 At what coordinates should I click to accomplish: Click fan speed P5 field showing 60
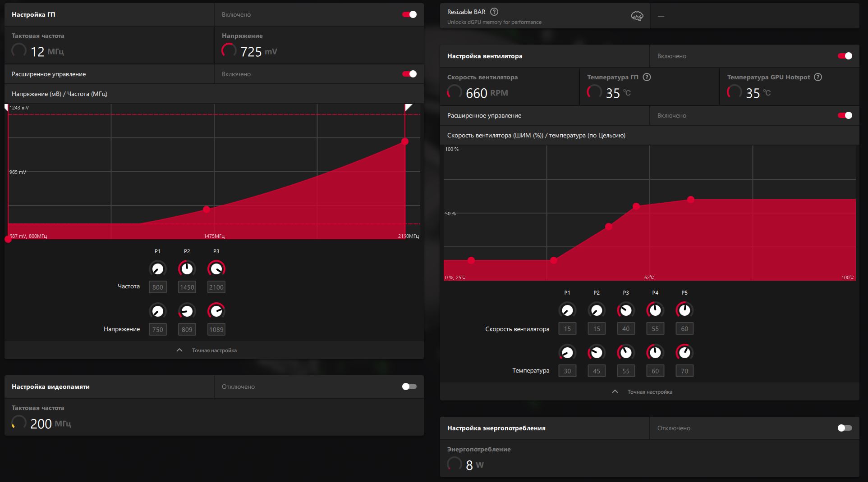tap(684, 328)
